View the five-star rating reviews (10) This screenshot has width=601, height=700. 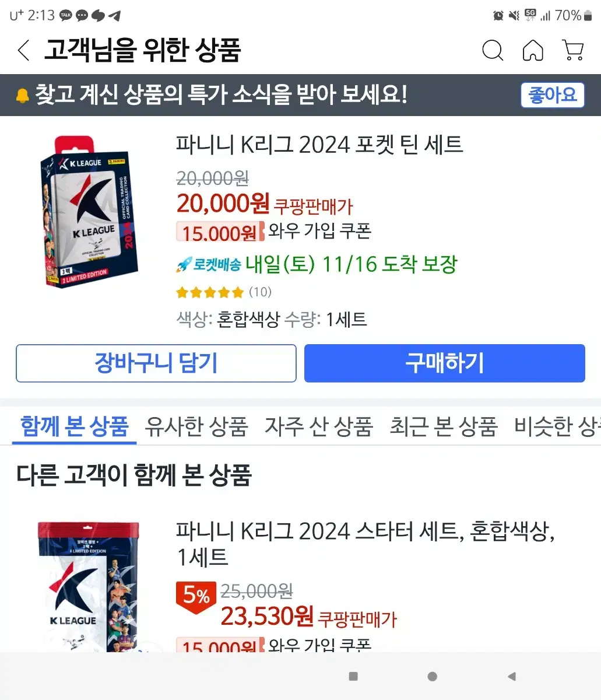click(x=224, y=292)
